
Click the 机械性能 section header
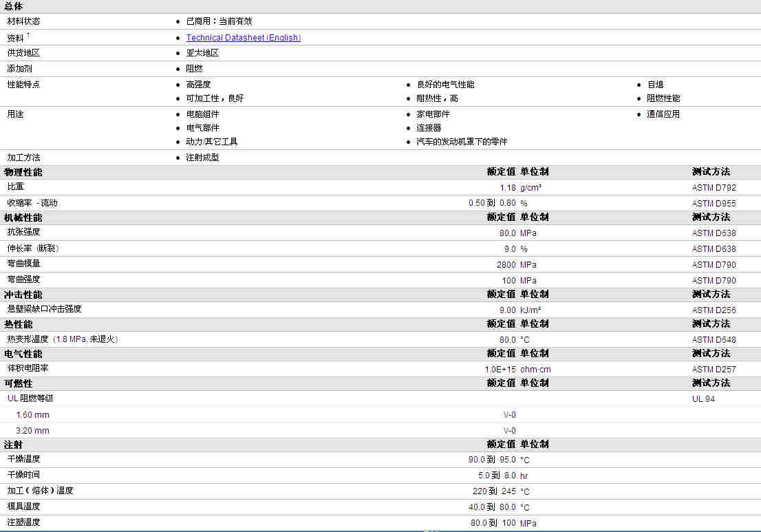pyautogui.click(x=23, y=218)
